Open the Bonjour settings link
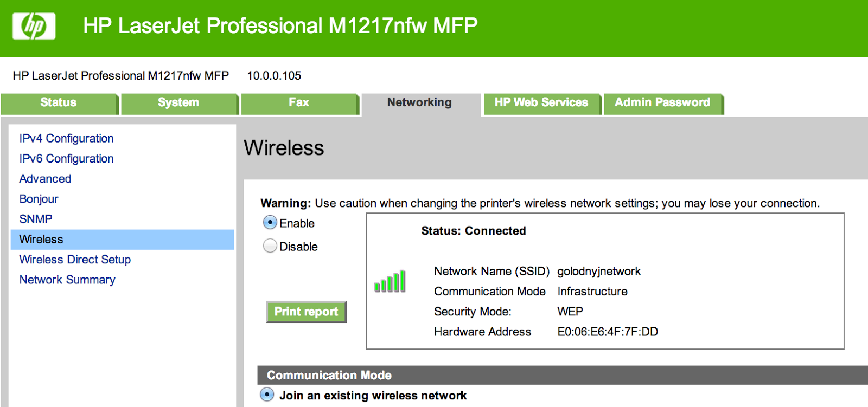The image size is (868, 407). (39, 199)
